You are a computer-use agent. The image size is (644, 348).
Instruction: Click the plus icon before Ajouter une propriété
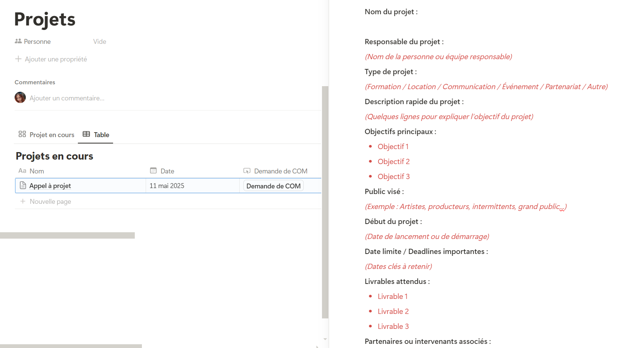coord(18,59)
